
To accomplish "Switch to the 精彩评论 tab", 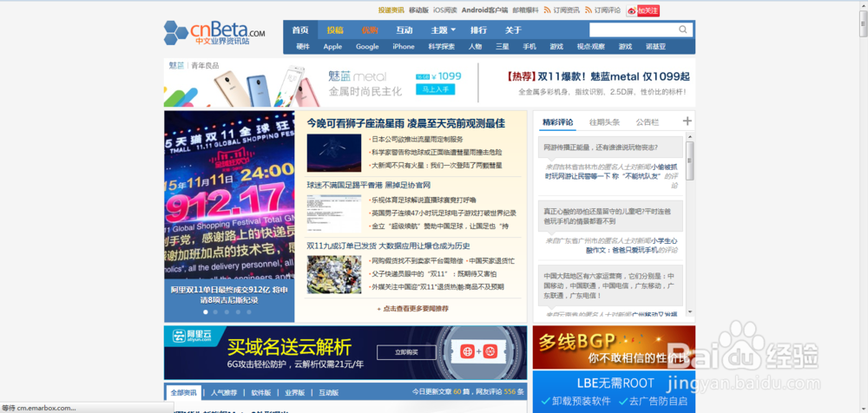I will [557, 122].
